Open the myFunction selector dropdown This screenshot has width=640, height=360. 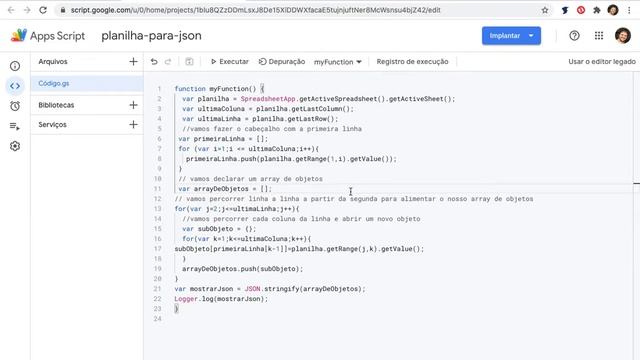pyautogui.click(x=338, y=62)
